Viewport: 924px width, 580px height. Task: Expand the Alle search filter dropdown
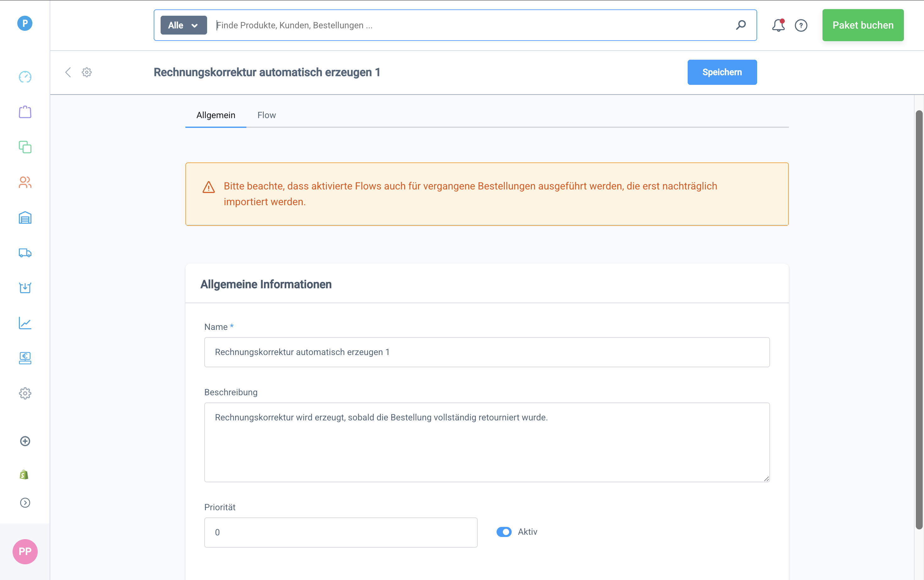(x=184, y=25)
